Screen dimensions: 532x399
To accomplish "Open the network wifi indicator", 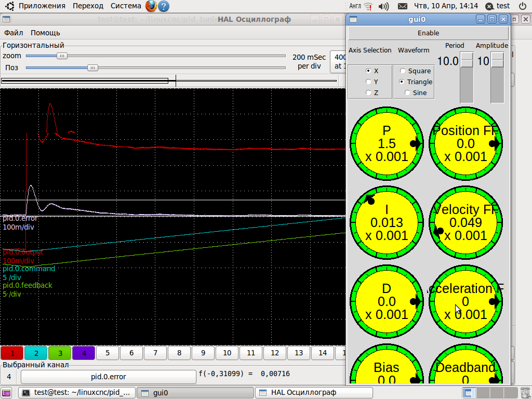I will [x=368, y=6].
